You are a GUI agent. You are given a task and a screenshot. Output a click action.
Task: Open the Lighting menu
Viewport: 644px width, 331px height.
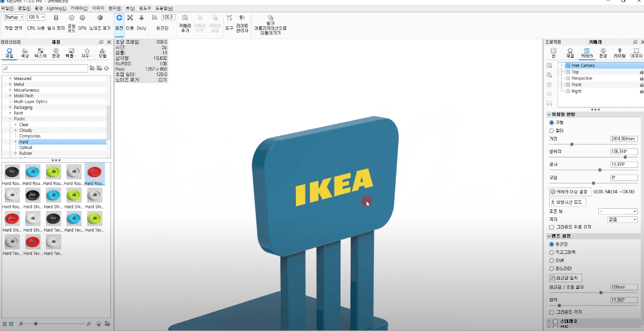(56, 8)
